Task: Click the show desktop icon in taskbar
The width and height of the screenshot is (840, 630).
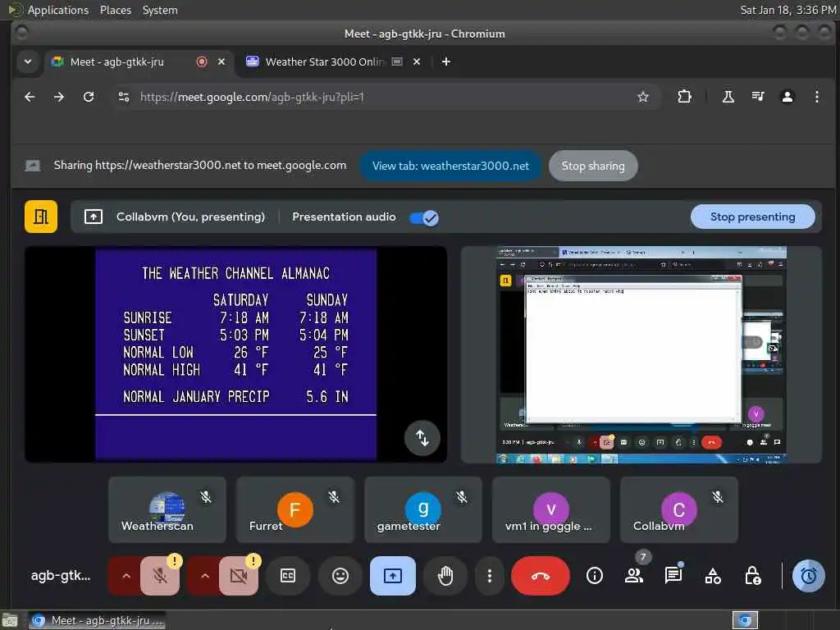Action: coord(10,620)
